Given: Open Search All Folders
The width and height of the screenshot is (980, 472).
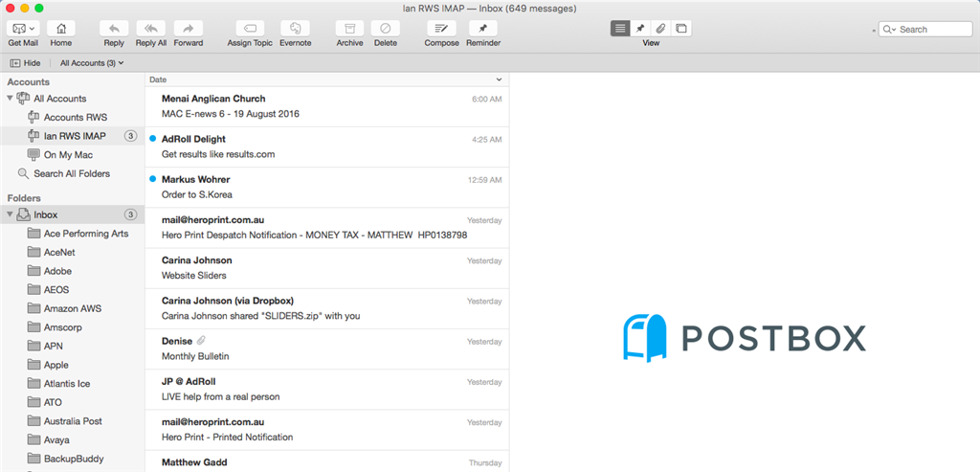Looking at the screenshot, I should (x=73, y=173).
